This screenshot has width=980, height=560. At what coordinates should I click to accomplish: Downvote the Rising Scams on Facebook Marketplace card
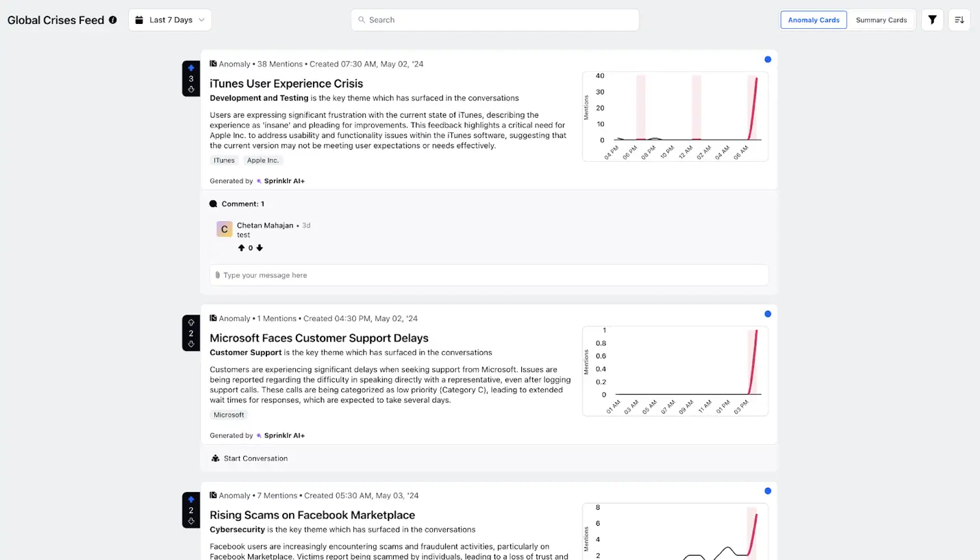[191, 521]
